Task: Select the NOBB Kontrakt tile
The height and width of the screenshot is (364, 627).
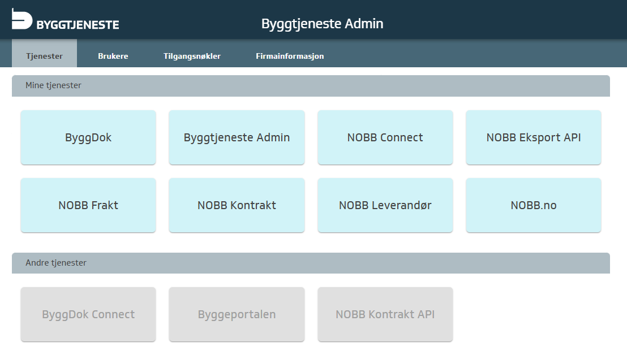Action: [237, 205]
